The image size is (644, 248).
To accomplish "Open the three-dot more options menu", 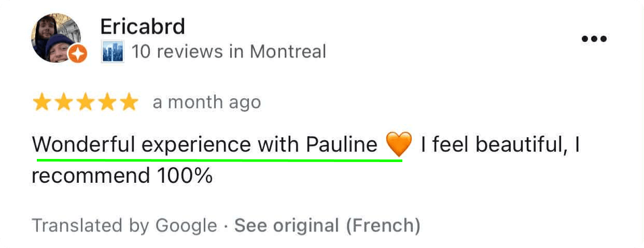I will coord(594,39).
